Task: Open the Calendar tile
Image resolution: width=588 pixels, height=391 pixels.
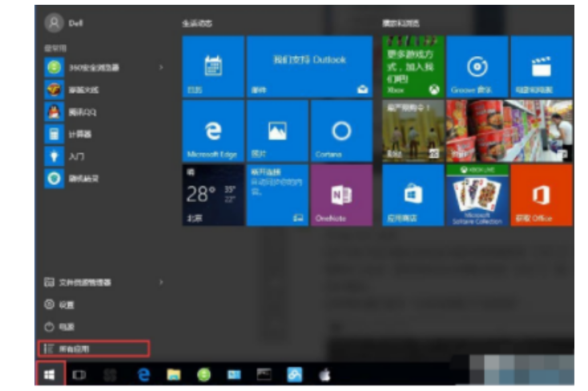Action: click(x=213, y=67)
